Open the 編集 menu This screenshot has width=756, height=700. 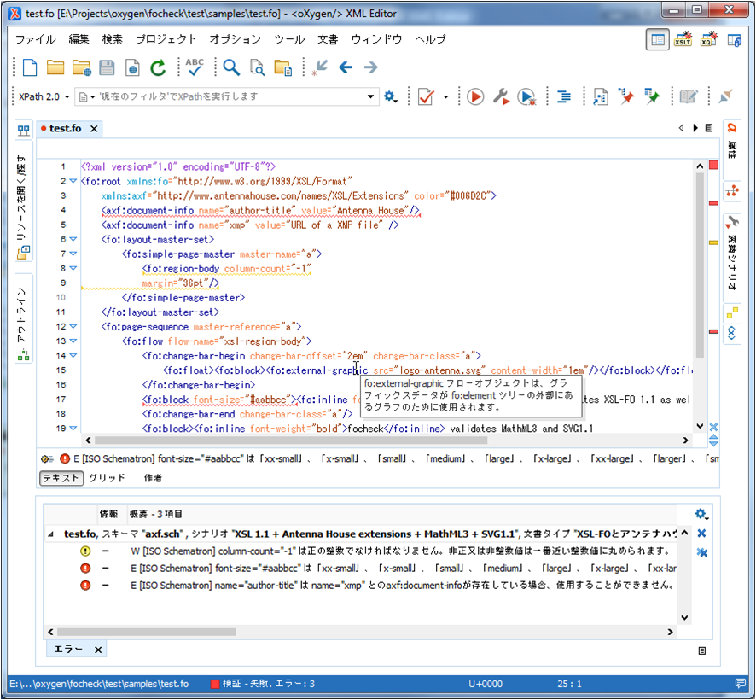click(x=79, y=39)
